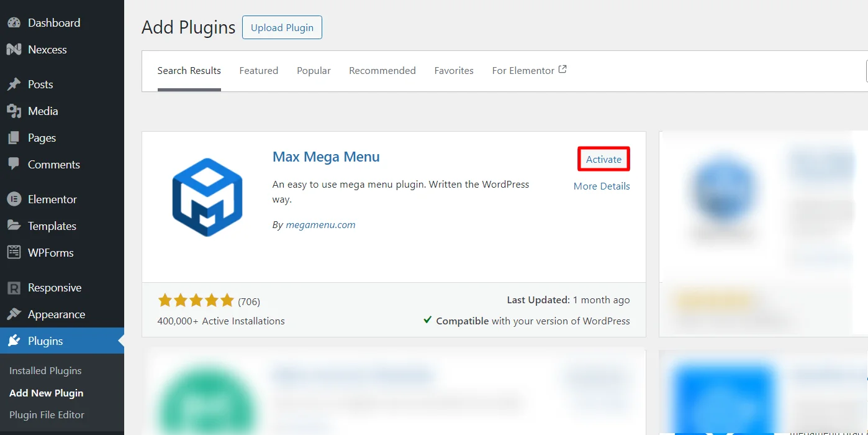This screenshot has width=868, height=435.
Task: Click the five-star rating of Max Mega Menu
Action: tap(196, 301)
